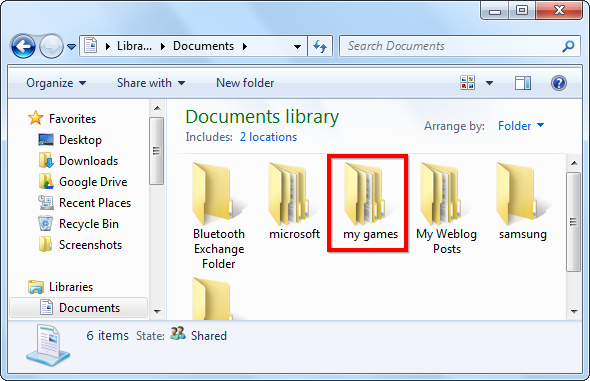590x381 pixels.
Task: Select Favorites in the navigation pane
Action: (72, 119)
